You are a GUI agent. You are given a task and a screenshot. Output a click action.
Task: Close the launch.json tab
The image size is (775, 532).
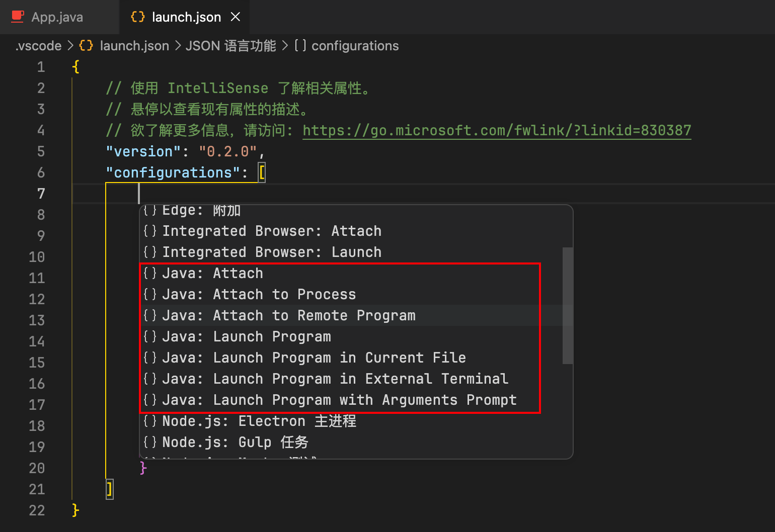click(235, 17)
